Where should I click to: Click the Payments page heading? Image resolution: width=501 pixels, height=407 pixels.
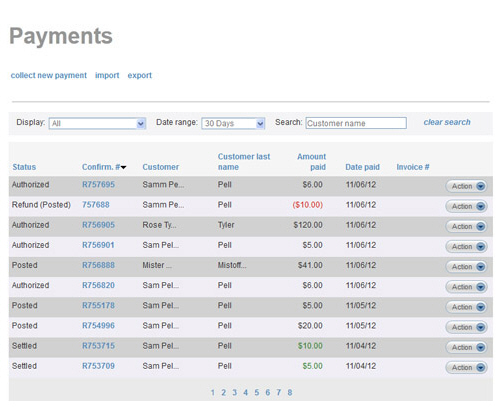point(61,36)
